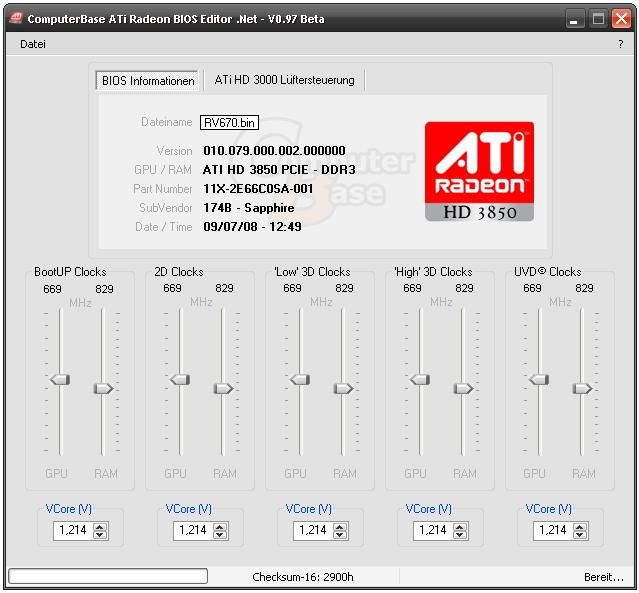The image size is (639, 593).
Task: Click the UVD Clocks group title
Action: pyautogui.click(x=548, y=271)
